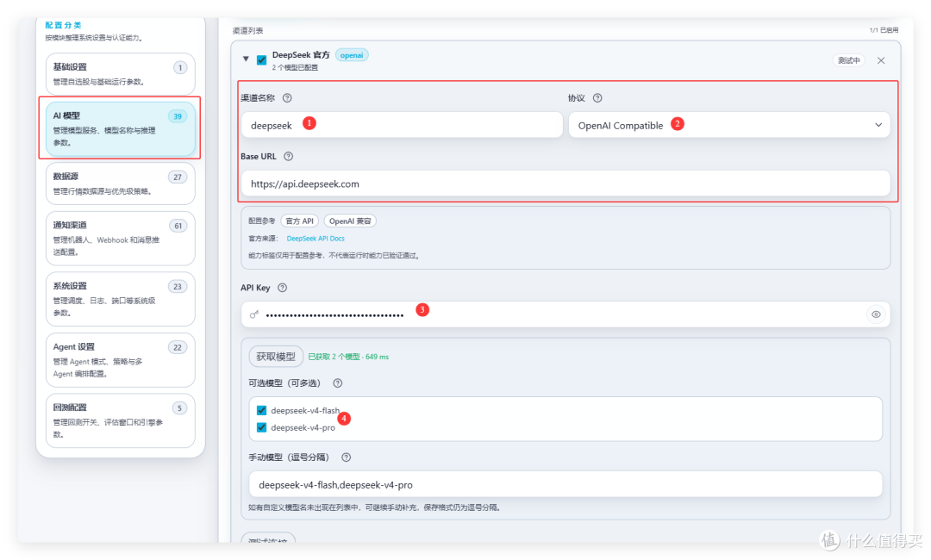Open 系统设置 category
931x560 pixels.
click(x=121, y=299)
